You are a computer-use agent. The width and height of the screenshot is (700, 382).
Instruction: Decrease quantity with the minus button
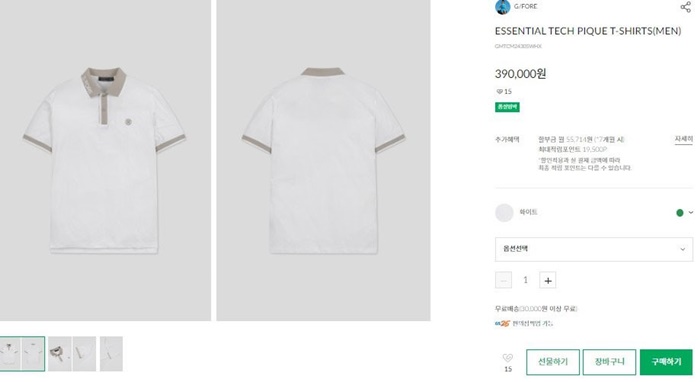(503, 280)
